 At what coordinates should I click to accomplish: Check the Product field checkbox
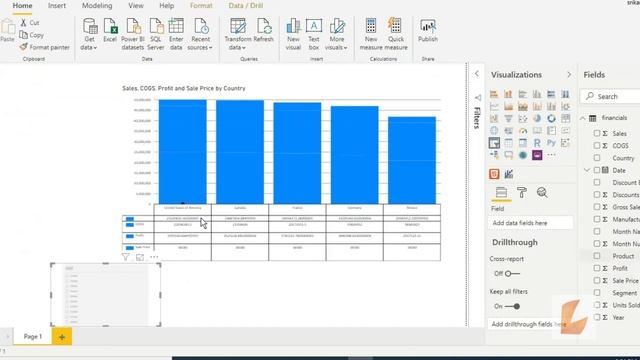[x=597, y=256]
